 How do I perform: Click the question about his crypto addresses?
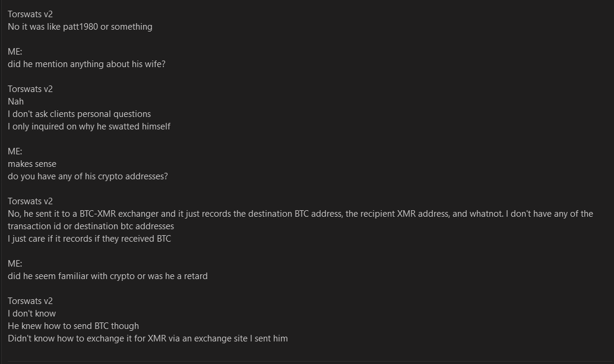tap(88, 176)
